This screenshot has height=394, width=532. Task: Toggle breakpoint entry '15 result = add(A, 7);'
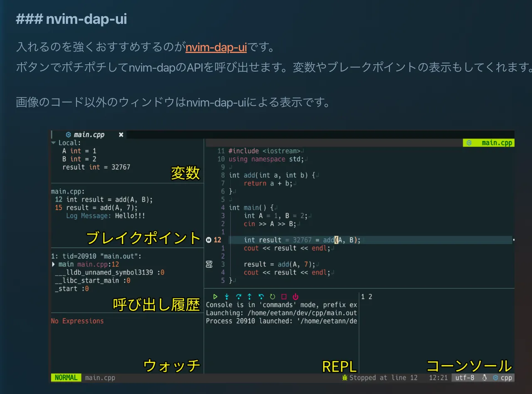tap(100, 208)
